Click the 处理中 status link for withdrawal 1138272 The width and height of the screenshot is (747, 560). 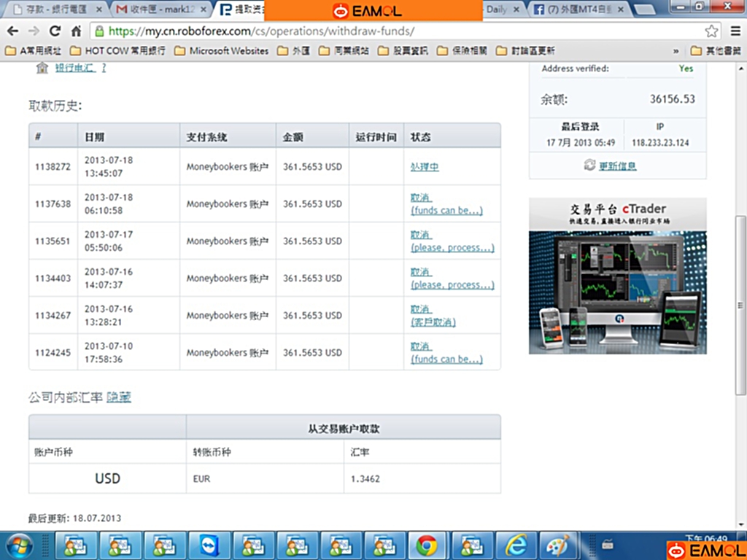[x=425, y=167]
